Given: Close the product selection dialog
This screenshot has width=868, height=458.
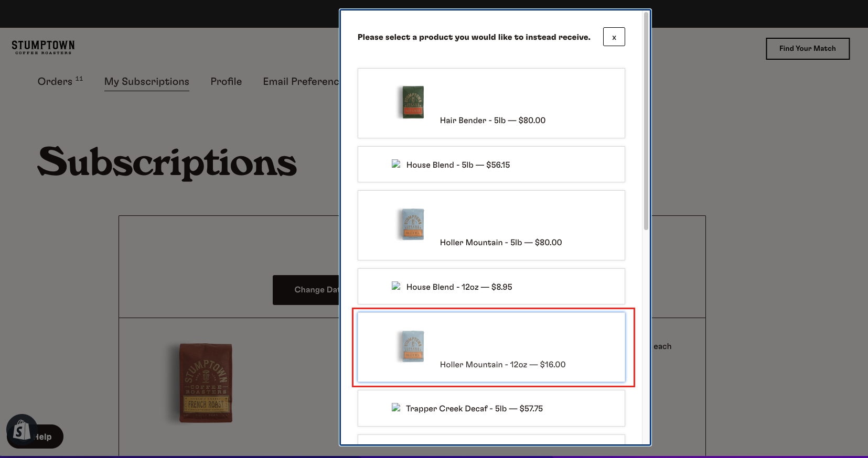Looking at the screenshot, I should click(x=614, y=37).
